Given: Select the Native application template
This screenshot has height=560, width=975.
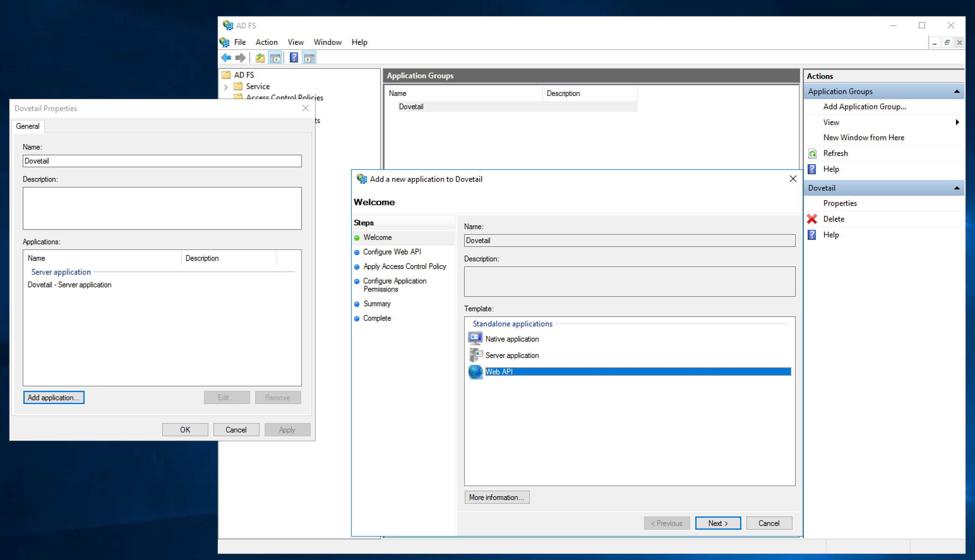Looking at the screenshot, I should coord(511,339).
